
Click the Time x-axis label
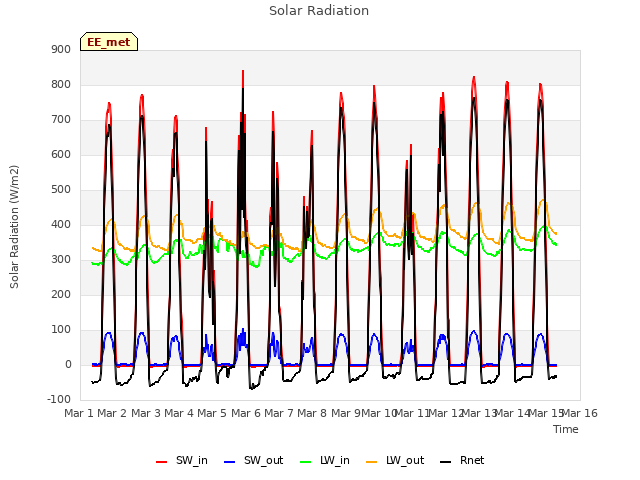coord(566,429)
